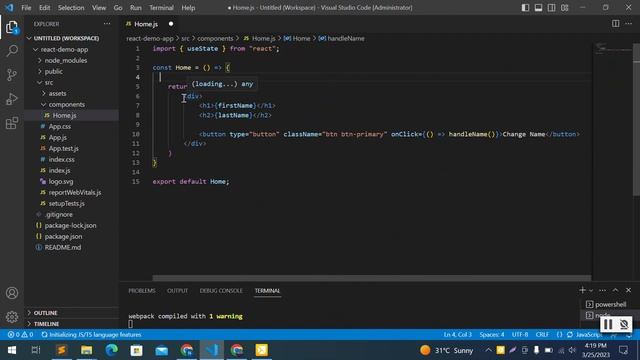Change line ending CRLF

coord(542,335)
